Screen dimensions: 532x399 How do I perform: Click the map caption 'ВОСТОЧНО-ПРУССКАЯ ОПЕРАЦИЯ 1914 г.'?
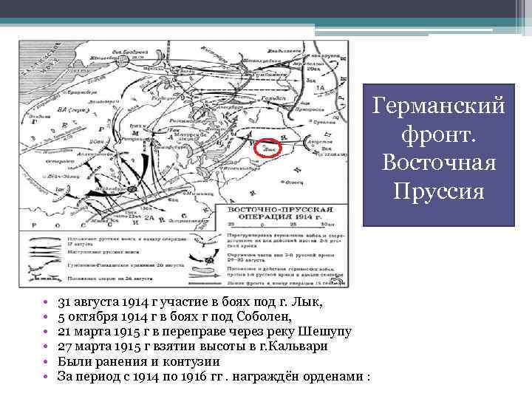pyautogui.click(x=280, y=213)
